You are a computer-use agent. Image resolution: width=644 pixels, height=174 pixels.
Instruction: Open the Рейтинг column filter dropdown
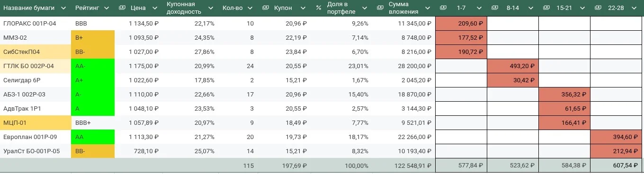(107, 8)
